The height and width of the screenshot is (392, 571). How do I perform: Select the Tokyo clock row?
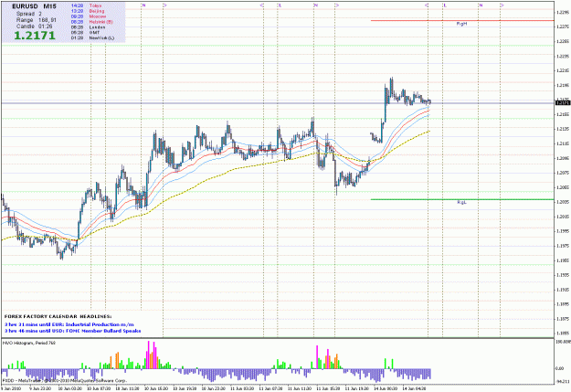86,5
